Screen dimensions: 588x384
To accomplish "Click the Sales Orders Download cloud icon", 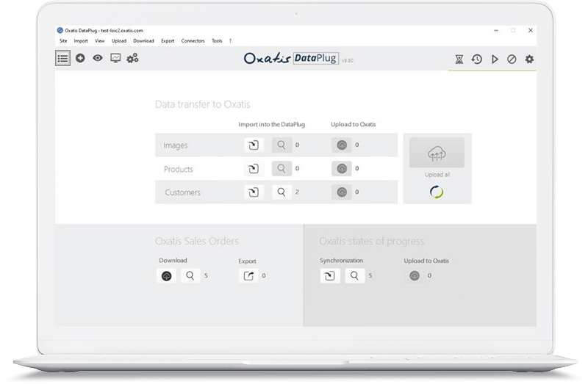I will click(x=167, y=276).
